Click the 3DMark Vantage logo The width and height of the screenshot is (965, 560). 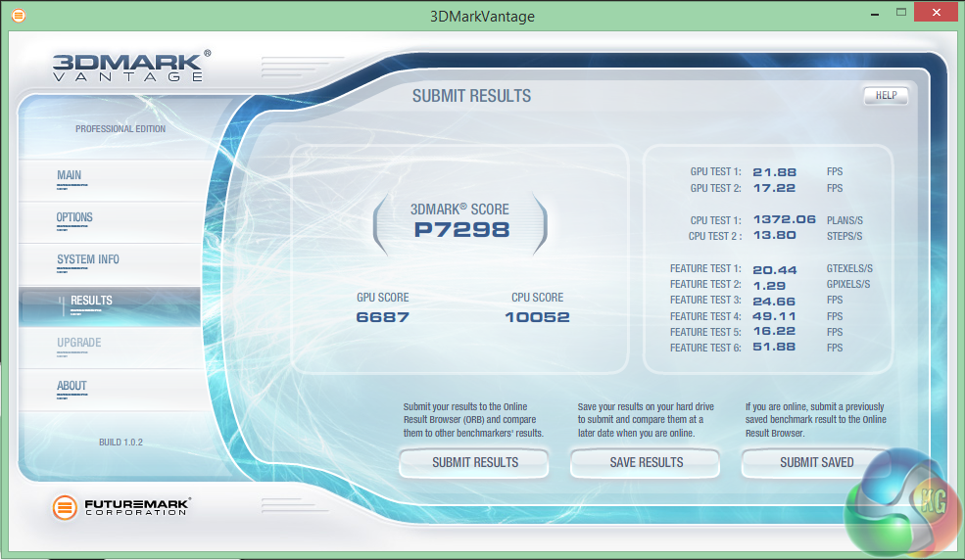[131, 66]
